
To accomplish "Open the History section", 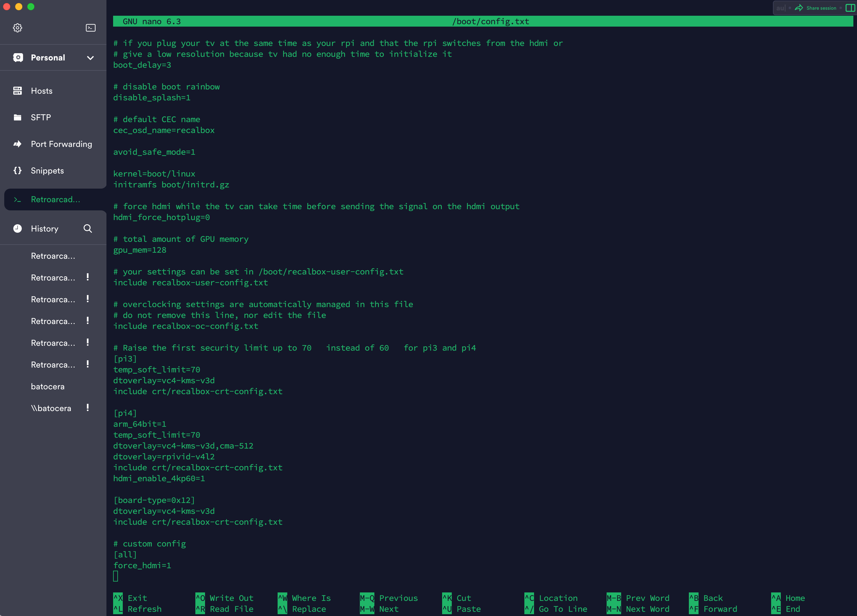I will pos(44,229).
